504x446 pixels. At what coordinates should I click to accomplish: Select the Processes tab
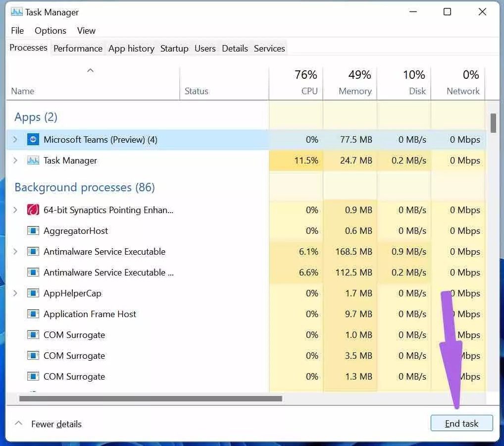click(28, 48)
